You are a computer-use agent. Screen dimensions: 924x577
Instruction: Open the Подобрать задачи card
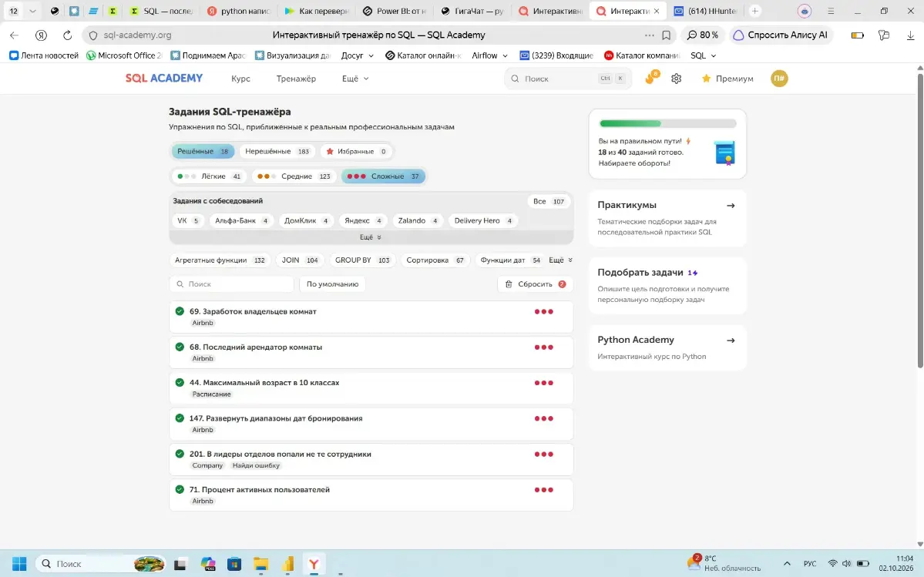pyautogui.click(x=667, y=286)
